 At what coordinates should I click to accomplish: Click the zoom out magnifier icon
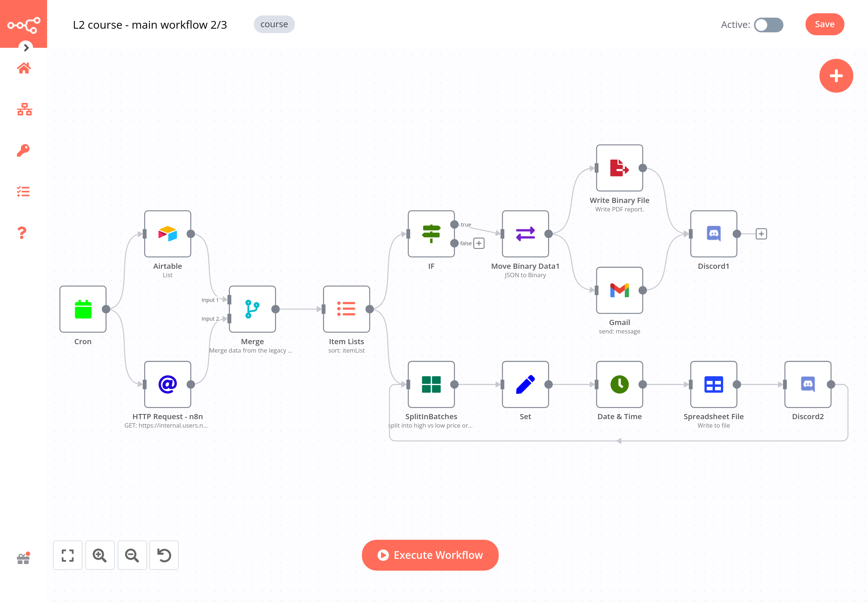coord(132,554)
